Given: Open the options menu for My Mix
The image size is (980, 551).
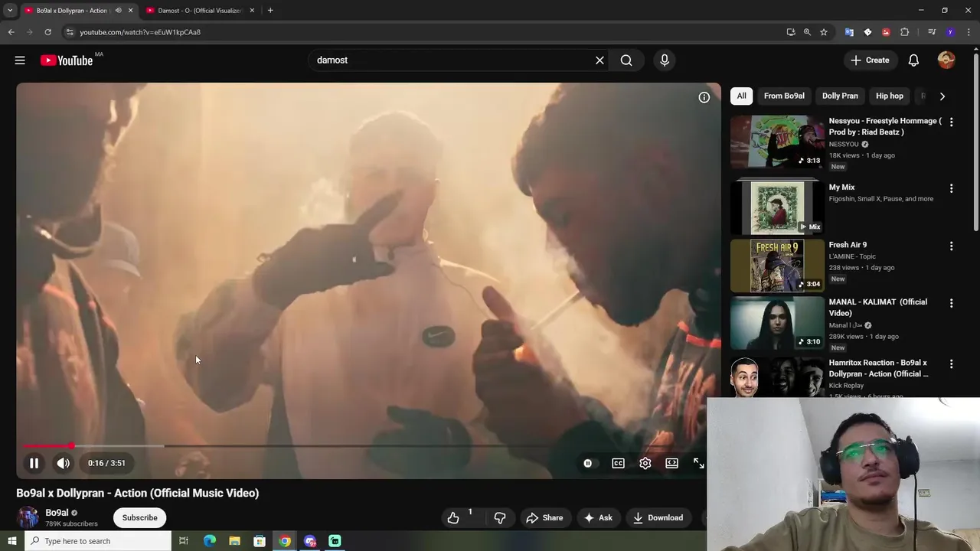Looking at the screenshot, I should tap(951, 188).
